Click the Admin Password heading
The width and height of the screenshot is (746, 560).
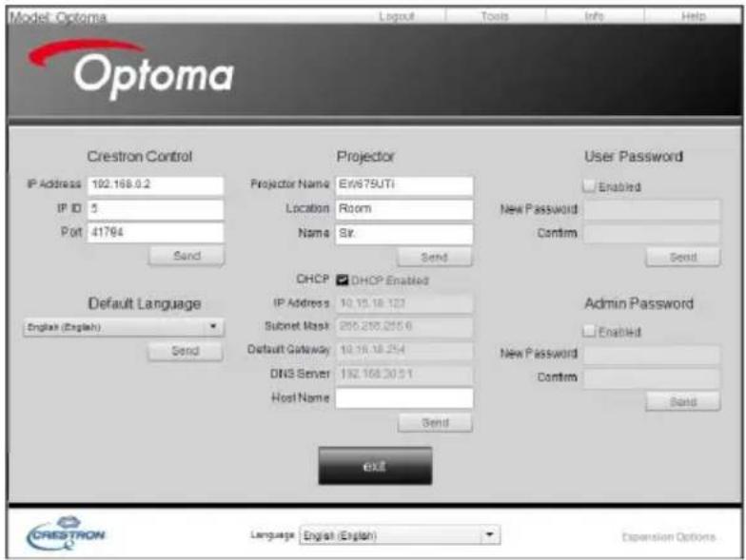tap(639, 303)
